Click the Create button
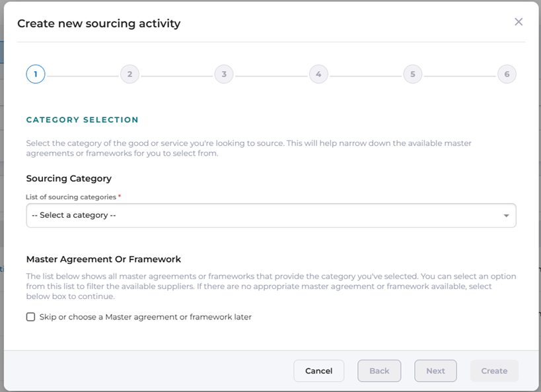This screenshot has height=392, width=541. coord(494,371)
